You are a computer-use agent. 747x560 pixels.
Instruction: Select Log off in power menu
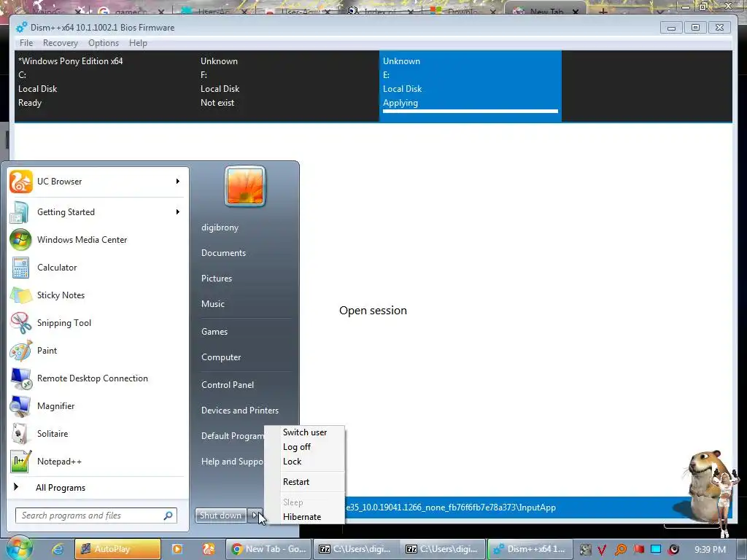297,447
